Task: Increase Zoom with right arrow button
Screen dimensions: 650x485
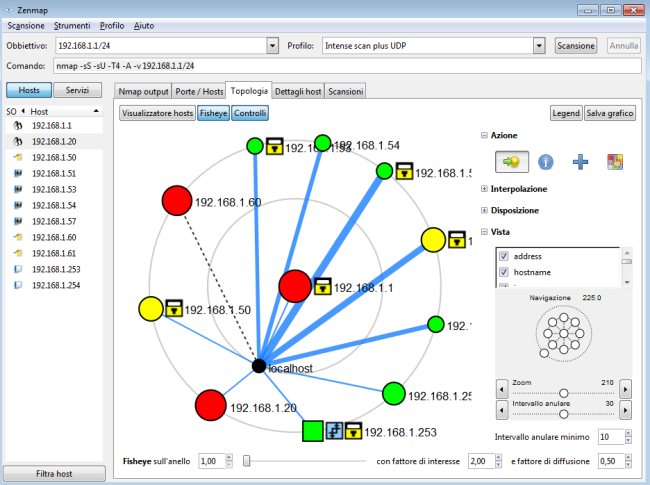Action: (x=626, y=389)
